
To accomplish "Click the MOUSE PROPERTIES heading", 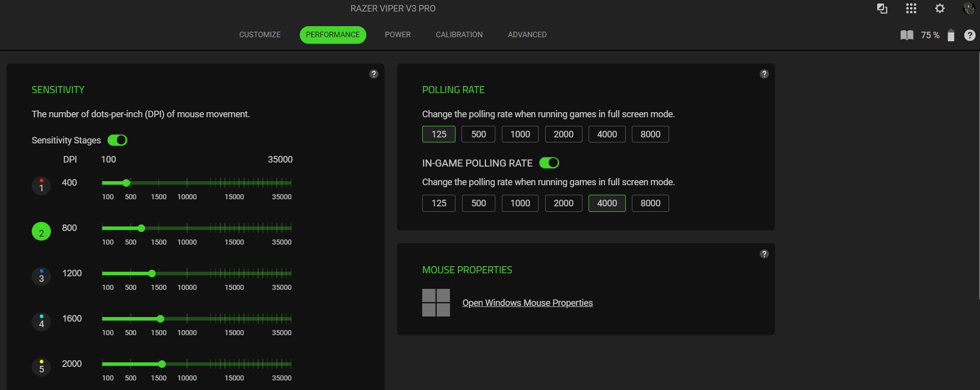I will coord(467,270).
